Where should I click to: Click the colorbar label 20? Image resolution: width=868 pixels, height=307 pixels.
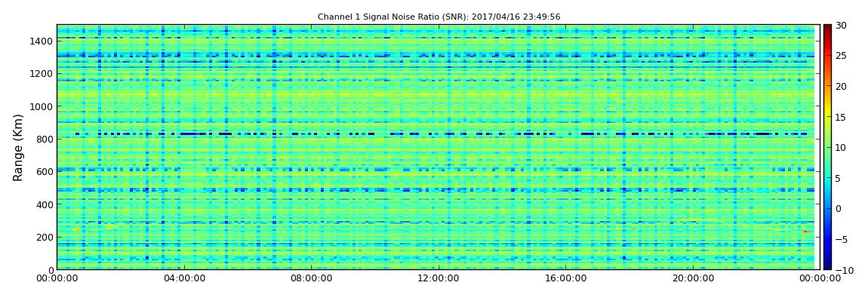(x=842, y=86)
